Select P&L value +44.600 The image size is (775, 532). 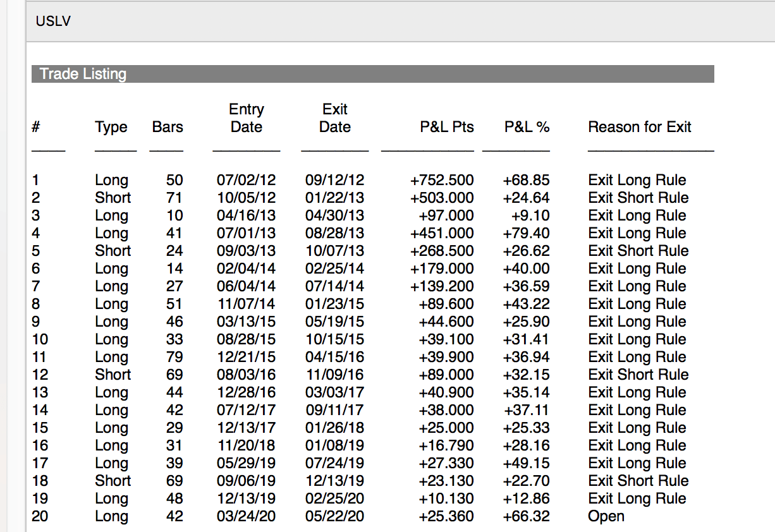click(x=446, y=322)
